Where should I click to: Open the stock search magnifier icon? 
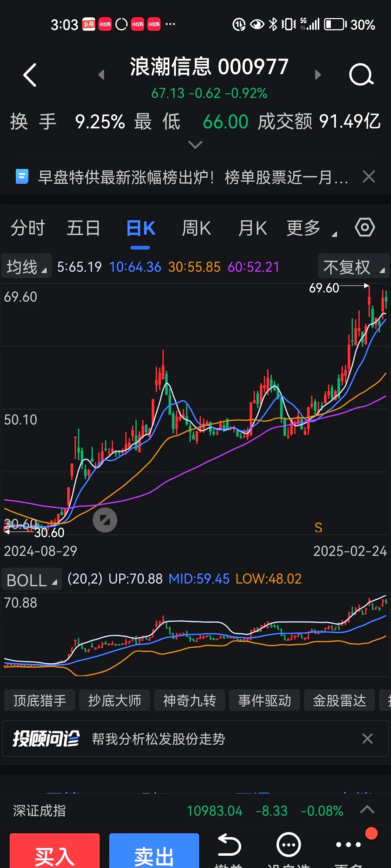[361, 75]
